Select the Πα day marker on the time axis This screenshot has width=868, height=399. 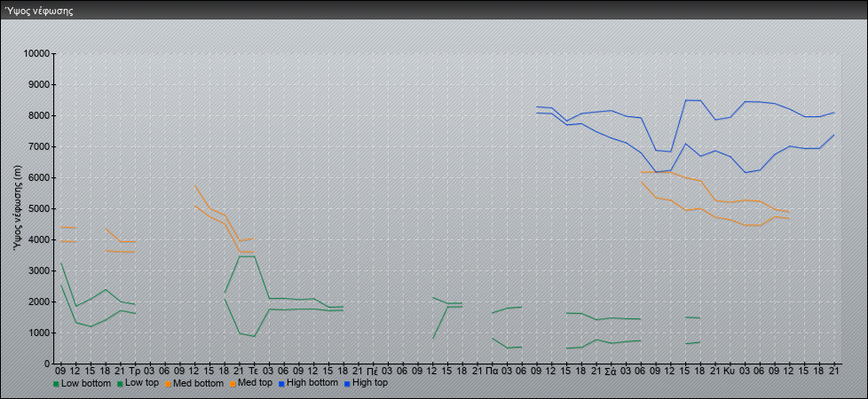(x=492, y=369)
